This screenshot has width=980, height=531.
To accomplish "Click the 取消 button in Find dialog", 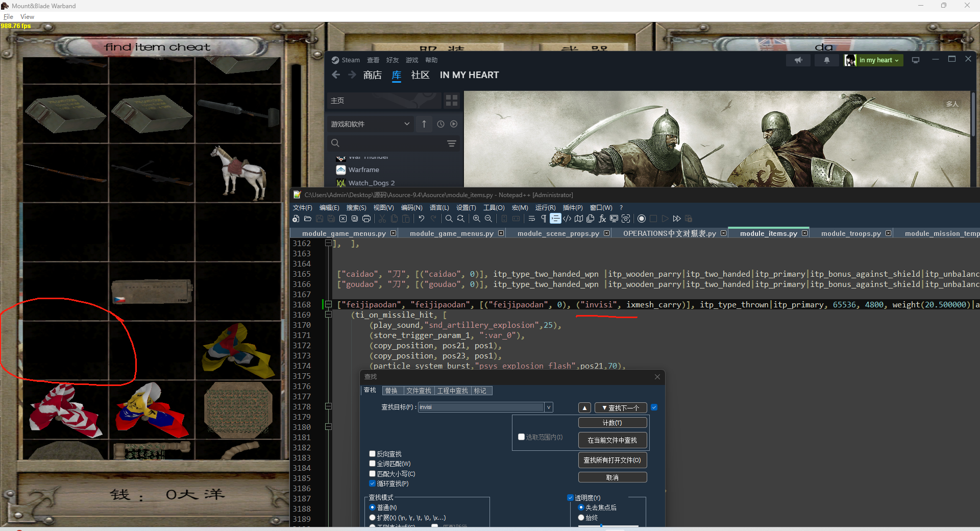I will tap(612, 477).
